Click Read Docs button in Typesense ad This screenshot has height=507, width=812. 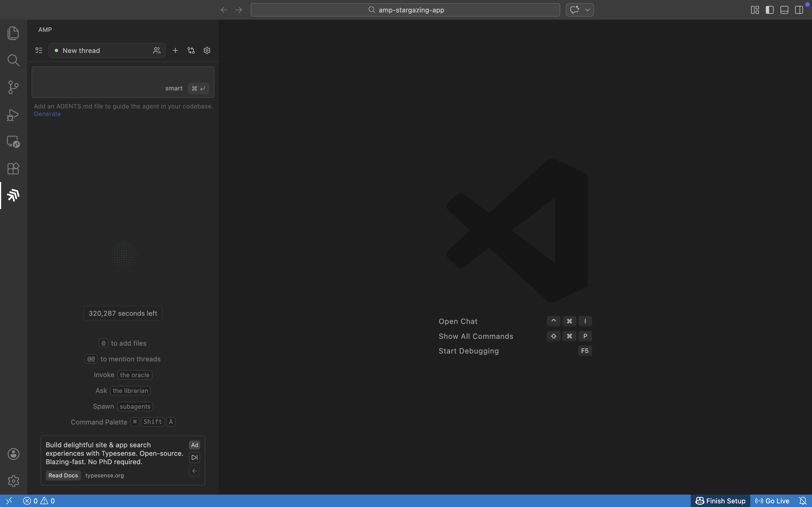click(63, 475)
